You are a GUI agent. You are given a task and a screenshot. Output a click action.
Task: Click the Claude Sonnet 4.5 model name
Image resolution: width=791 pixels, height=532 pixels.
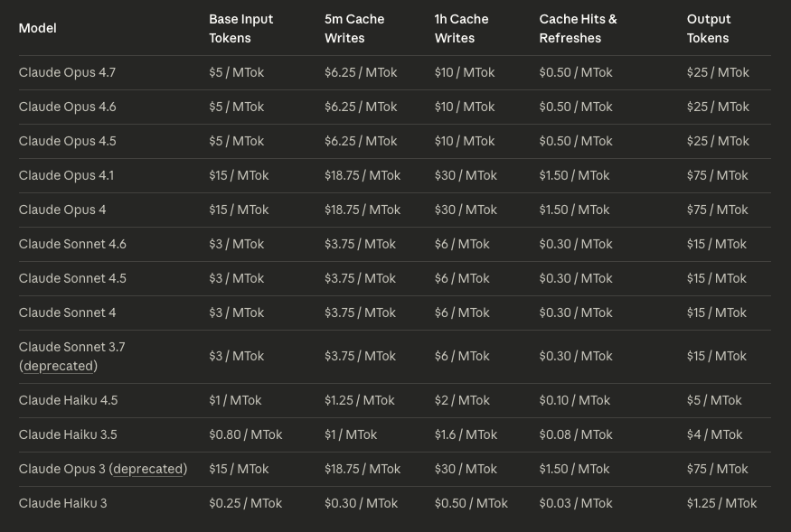coord(72,278)
